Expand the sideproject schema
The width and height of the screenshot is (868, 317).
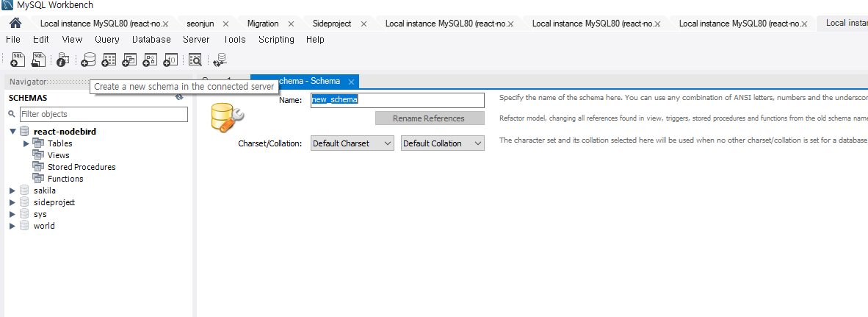click(x=12, y=202)
